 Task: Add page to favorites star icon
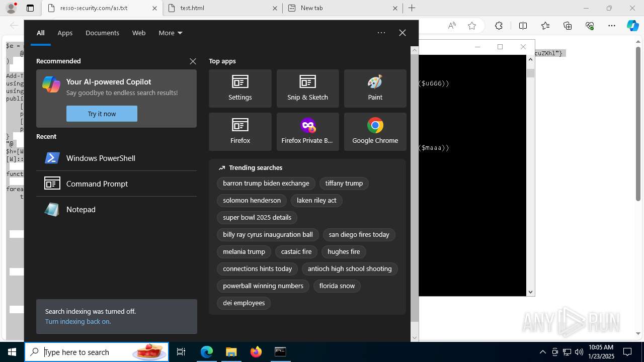click(x=472, y=26)
